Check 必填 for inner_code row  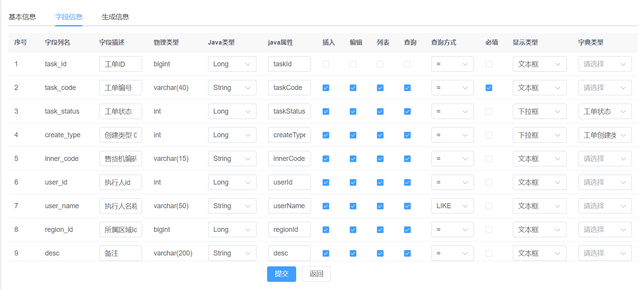tap(489, 159)
